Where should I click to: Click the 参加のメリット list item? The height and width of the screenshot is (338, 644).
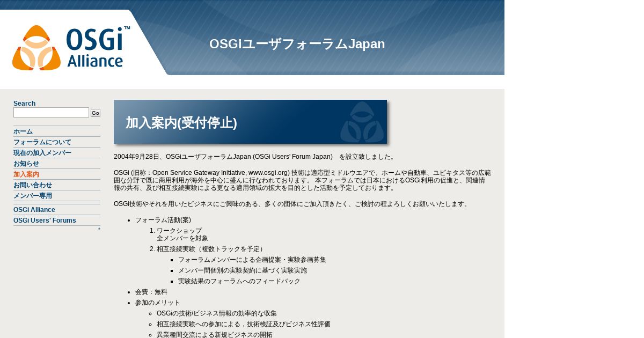point(158,303)
